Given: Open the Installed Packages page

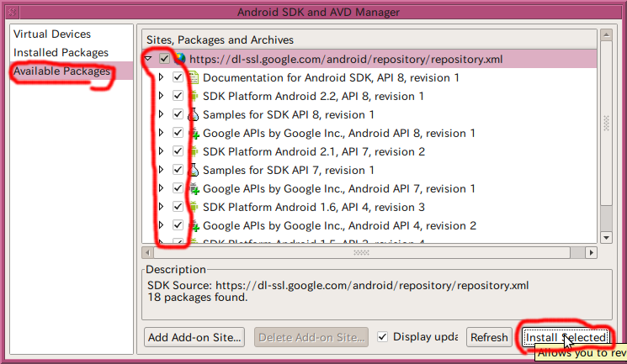Looking at the screenshot, I should (x=61, y=52).
